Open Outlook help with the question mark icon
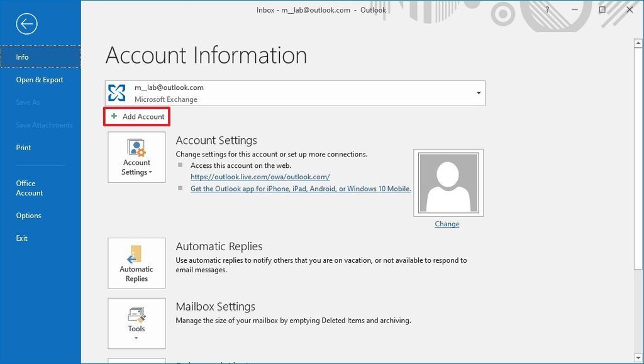Viewport: 644px width, 364px height. 547,10
